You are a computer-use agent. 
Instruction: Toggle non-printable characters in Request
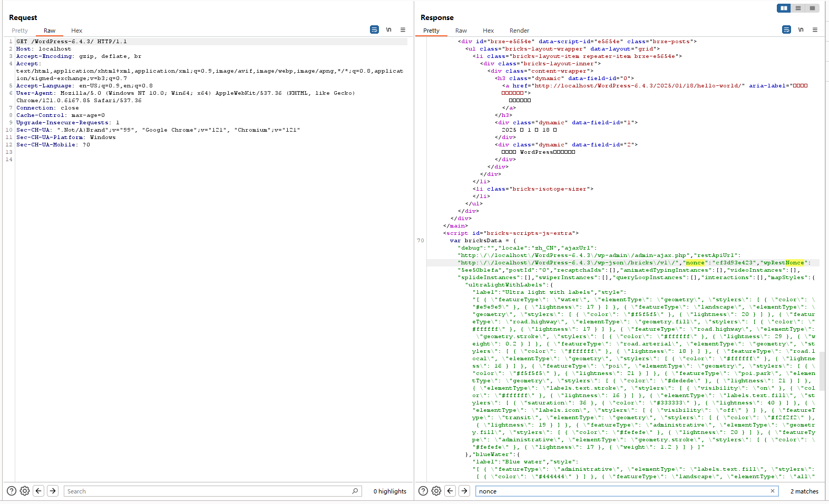(388, 30)
